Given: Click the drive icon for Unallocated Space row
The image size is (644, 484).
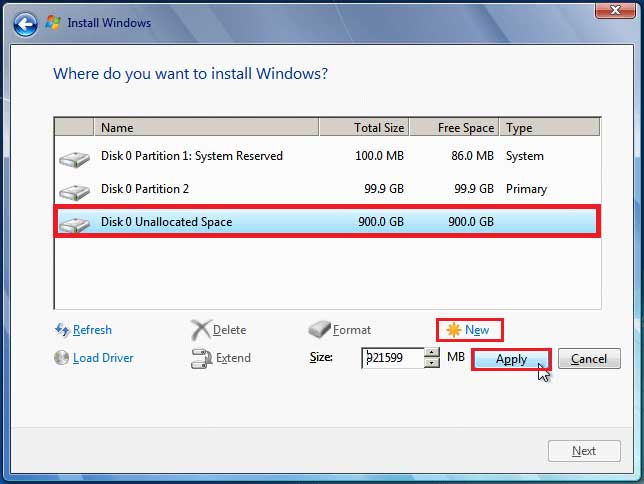Looking at the screenshot, I should (x=74, y=224).
